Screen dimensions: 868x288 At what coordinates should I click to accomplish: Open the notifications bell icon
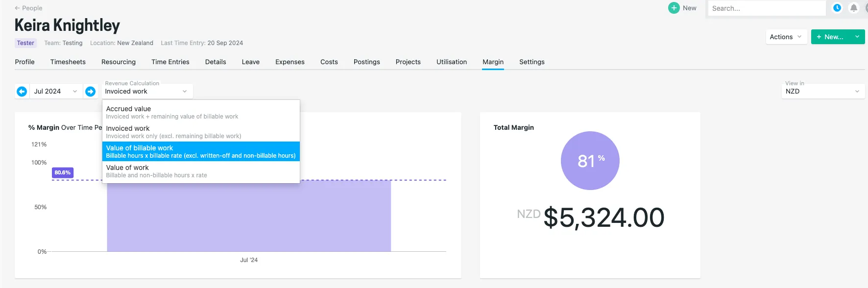point(854,8)
